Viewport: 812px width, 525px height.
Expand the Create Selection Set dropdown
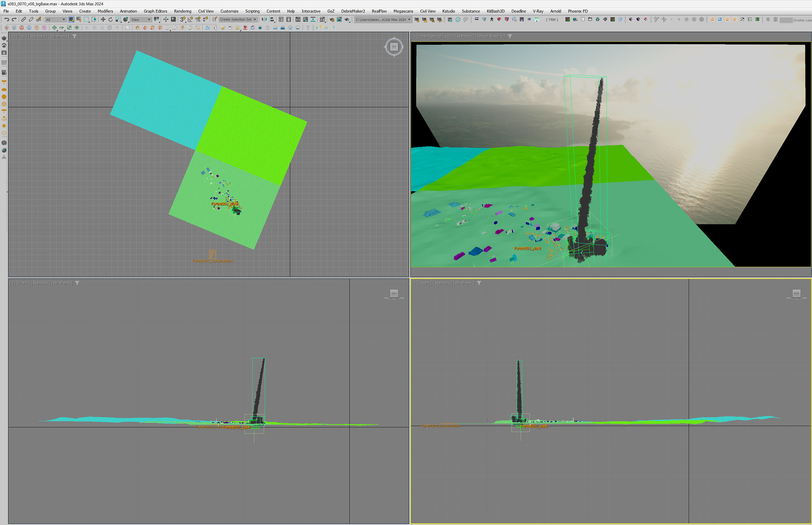click(255, 19)
